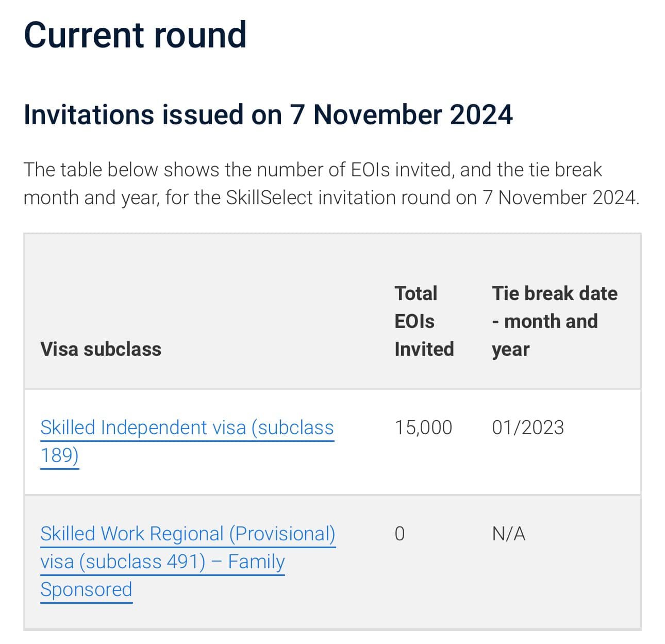Image resolution: width=665 pixels, height=644 pixels.
Task: Select the N/A tie break cell
Action: tap(509, 534)
